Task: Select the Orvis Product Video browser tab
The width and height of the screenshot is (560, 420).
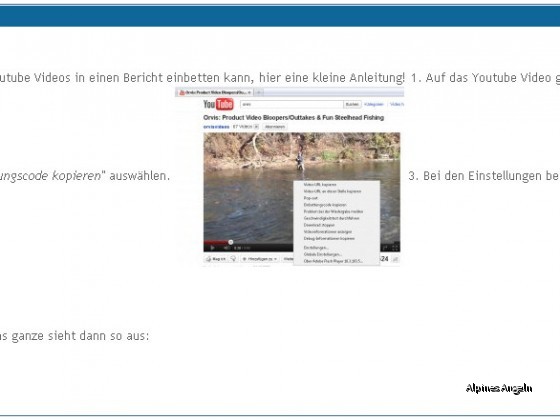Action: point(215,92)
